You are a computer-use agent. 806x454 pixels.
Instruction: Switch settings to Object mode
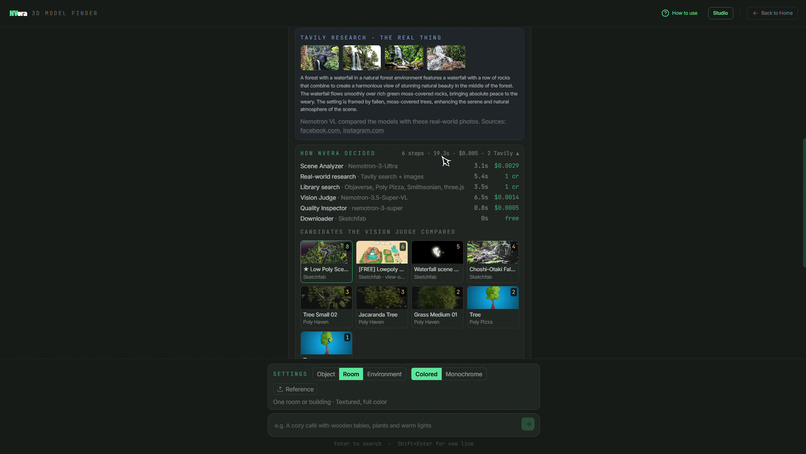coord(325,374)
